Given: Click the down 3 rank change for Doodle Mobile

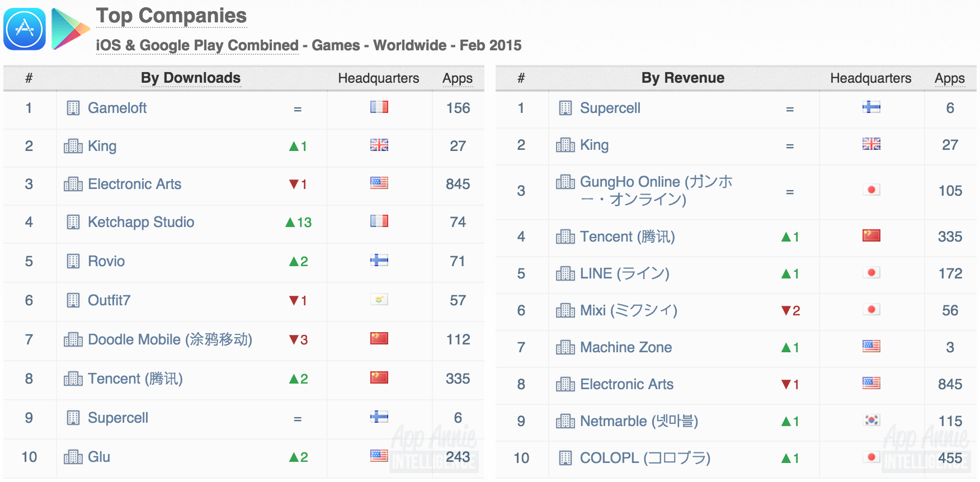Looking at the screenshot, I should click(299, 339).
